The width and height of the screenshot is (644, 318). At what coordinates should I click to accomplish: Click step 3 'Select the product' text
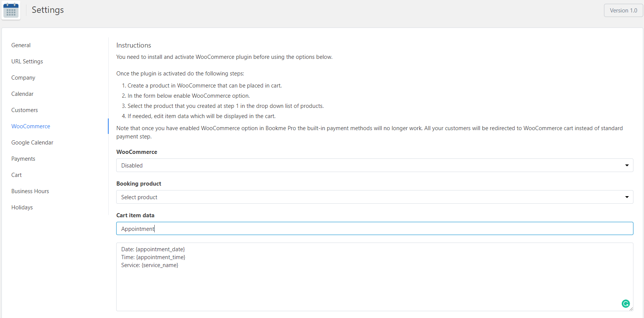(226, 106)
